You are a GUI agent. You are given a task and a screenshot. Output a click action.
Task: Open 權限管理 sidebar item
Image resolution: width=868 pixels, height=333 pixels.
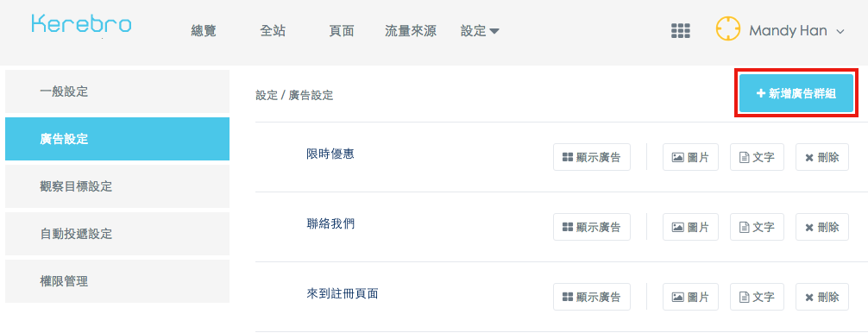click(x=117, y=281)
